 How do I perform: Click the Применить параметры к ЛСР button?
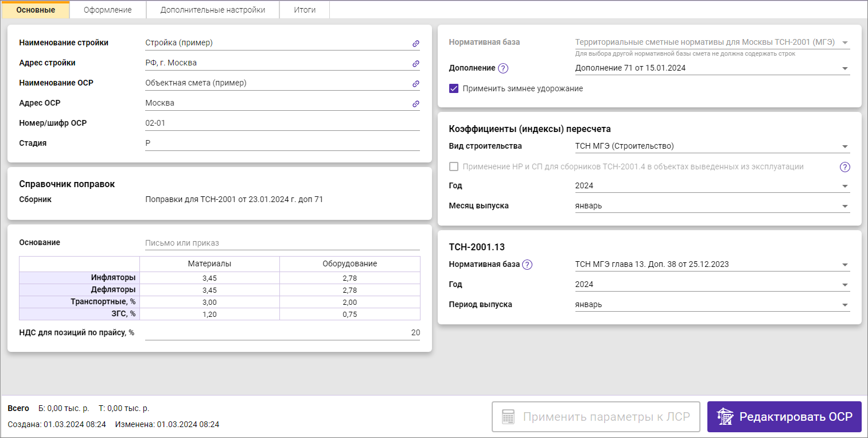pos(596,417)
